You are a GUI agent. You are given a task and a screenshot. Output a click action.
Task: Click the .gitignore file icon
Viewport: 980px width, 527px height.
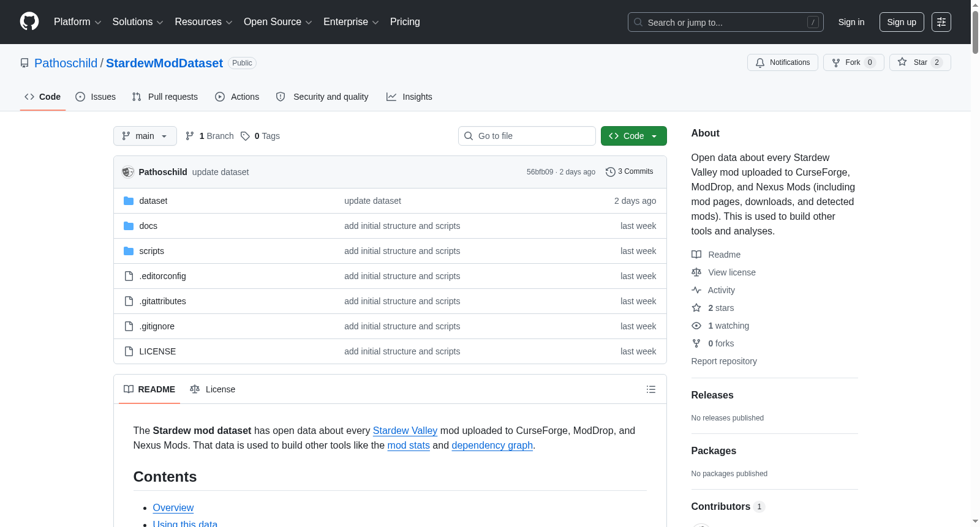(x=129, y=326)
